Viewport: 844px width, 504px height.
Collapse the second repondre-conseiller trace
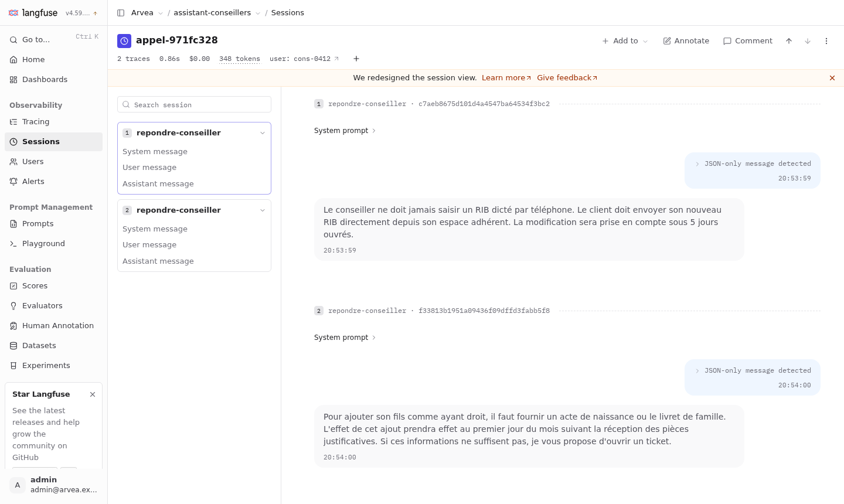click(263, 210)
